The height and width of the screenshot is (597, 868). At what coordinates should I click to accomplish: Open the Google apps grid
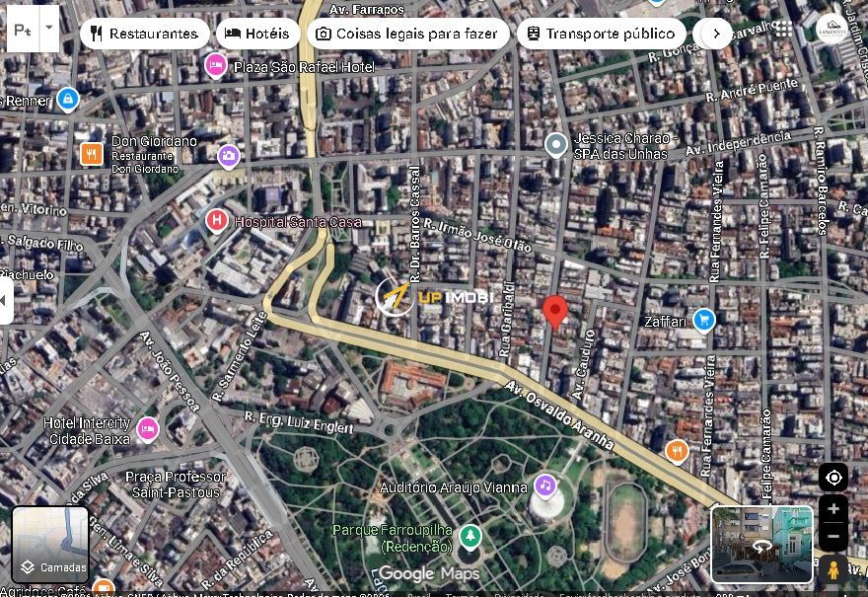tap(783, 30)
